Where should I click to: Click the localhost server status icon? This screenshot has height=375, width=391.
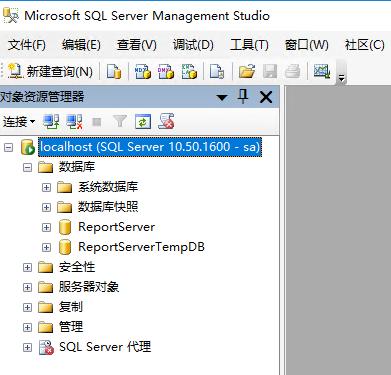[x=28, y=147]
